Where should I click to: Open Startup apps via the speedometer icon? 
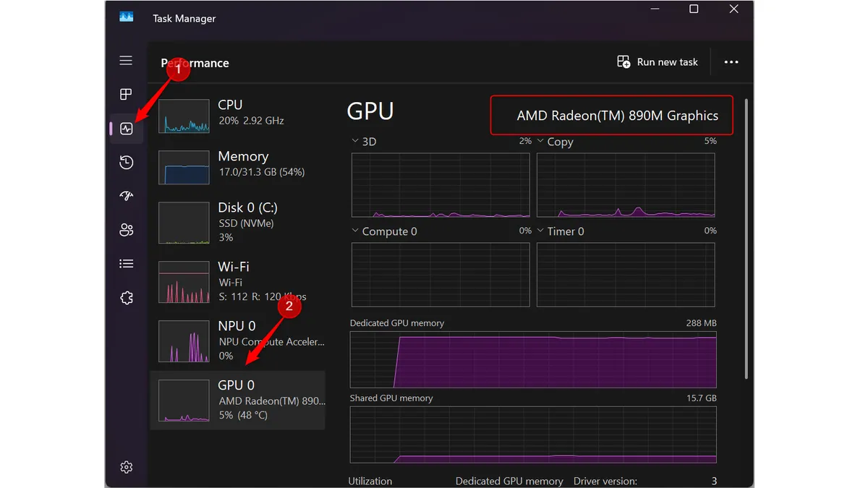126,196
